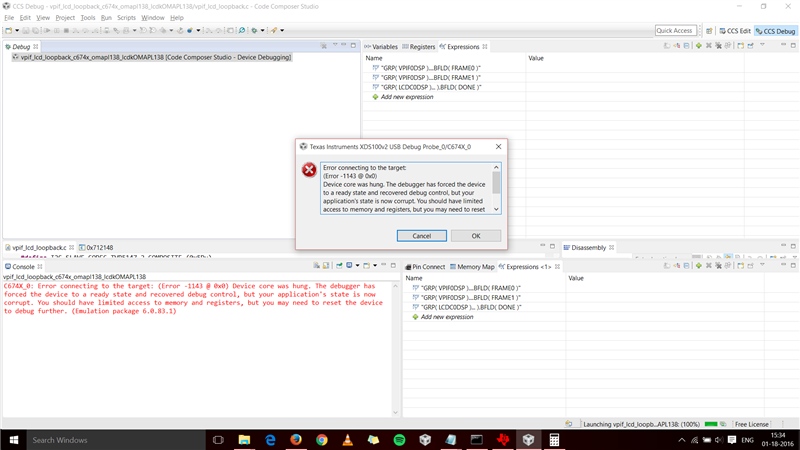Click green Add expression icon in Expressions <1> toolbar

pos(698,265)
